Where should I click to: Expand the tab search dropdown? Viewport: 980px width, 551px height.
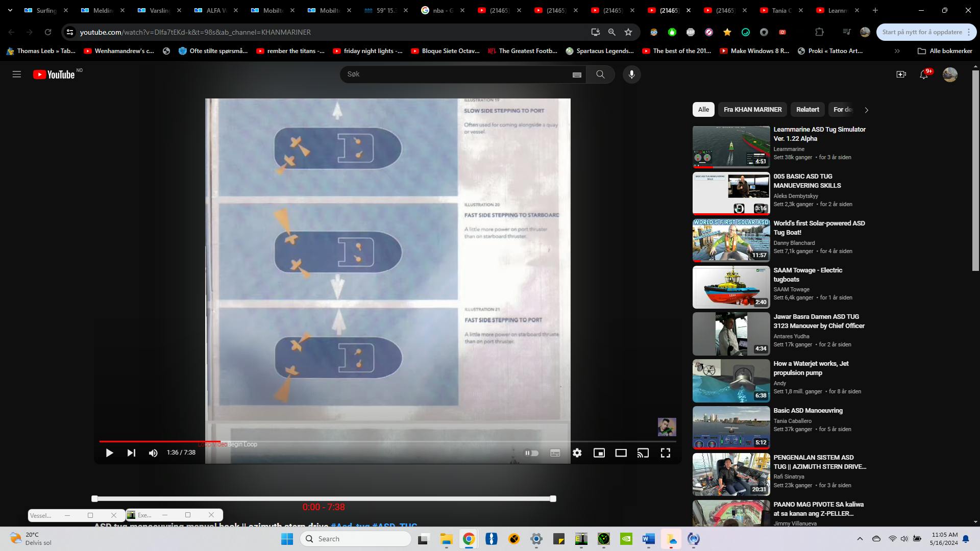(x=10, y=10)
